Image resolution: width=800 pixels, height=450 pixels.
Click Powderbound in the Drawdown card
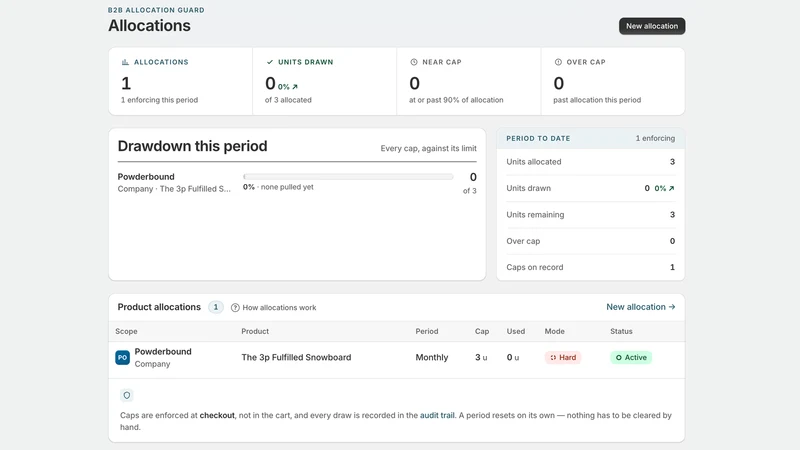(146, 177)
